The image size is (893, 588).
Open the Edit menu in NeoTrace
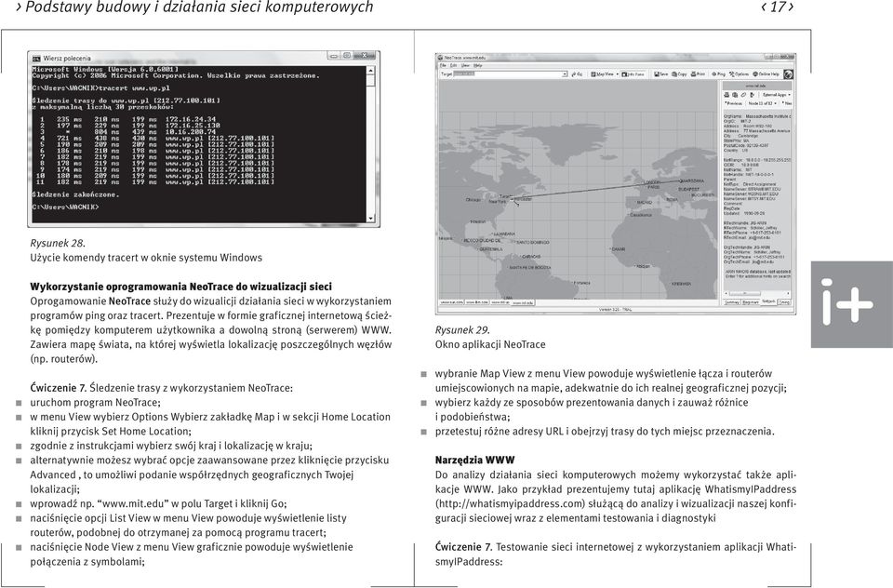pyautogui.click(x=453, y=65)
